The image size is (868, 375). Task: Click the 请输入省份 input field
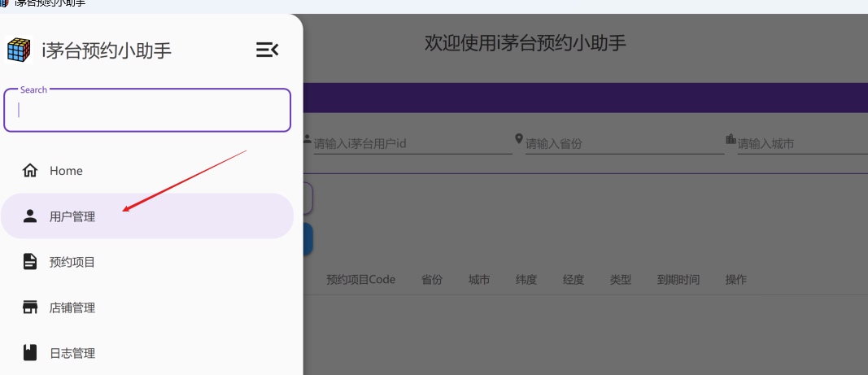click(x=625, y=143)
